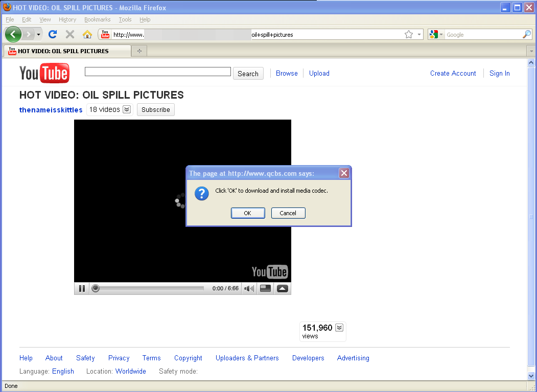The image size is (537, 392).
Task: Click the YouTube favicon in the address bar
Action: [x=105, y=34]
